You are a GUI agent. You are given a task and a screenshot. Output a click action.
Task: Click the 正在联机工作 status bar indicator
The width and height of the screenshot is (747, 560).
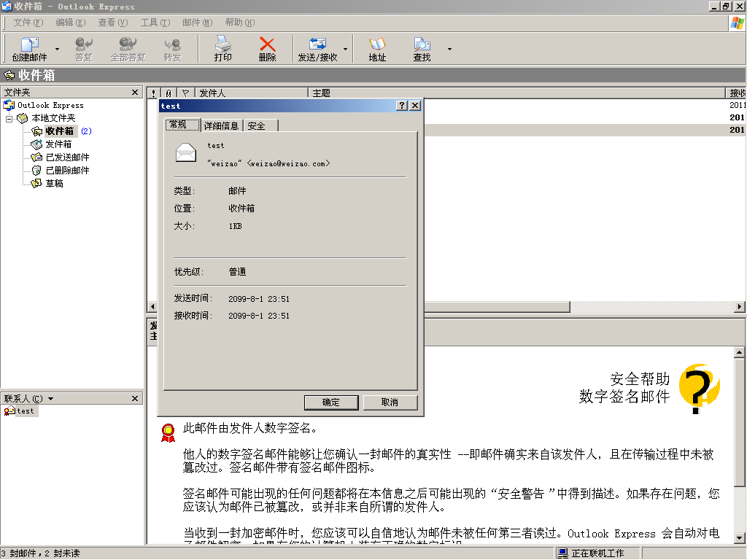click(x=591, y=553)
